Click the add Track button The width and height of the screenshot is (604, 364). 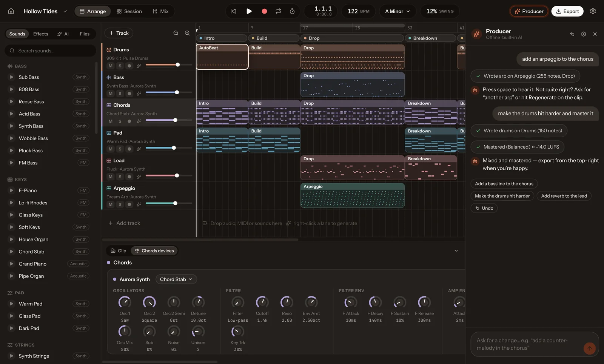pos(119,33)
